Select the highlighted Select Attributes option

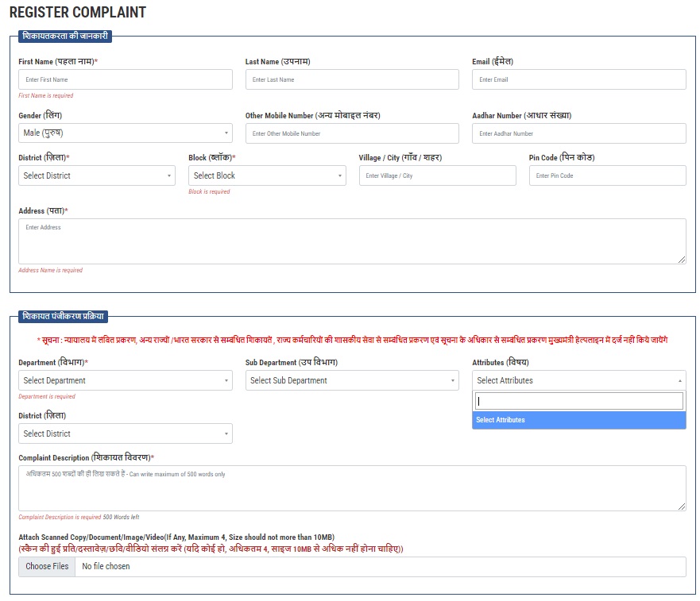pyautogui.click(x=578, y=420)
